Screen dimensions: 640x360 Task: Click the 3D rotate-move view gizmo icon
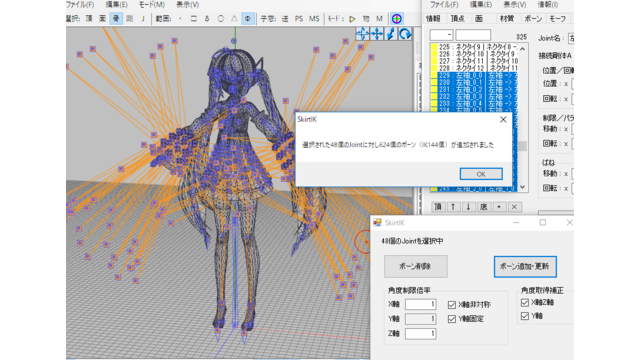click(362, 34)
